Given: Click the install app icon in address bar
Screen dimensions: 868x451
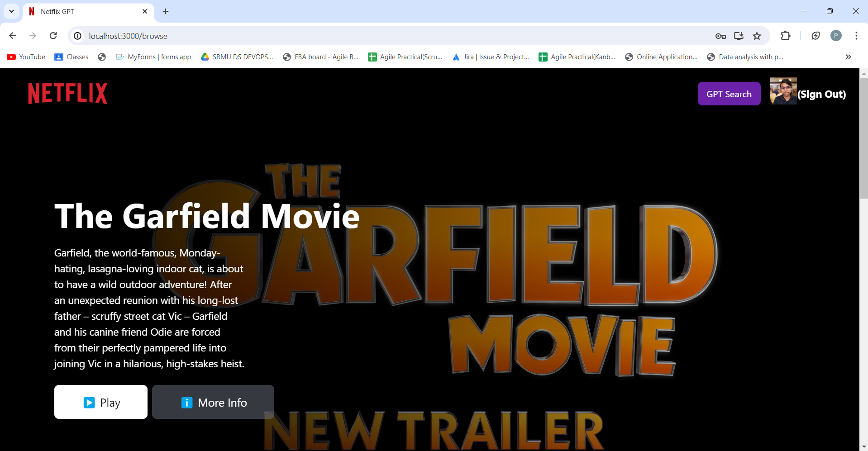Looking at the screenshot, I should pyautogui.click(x=739, y=36).
